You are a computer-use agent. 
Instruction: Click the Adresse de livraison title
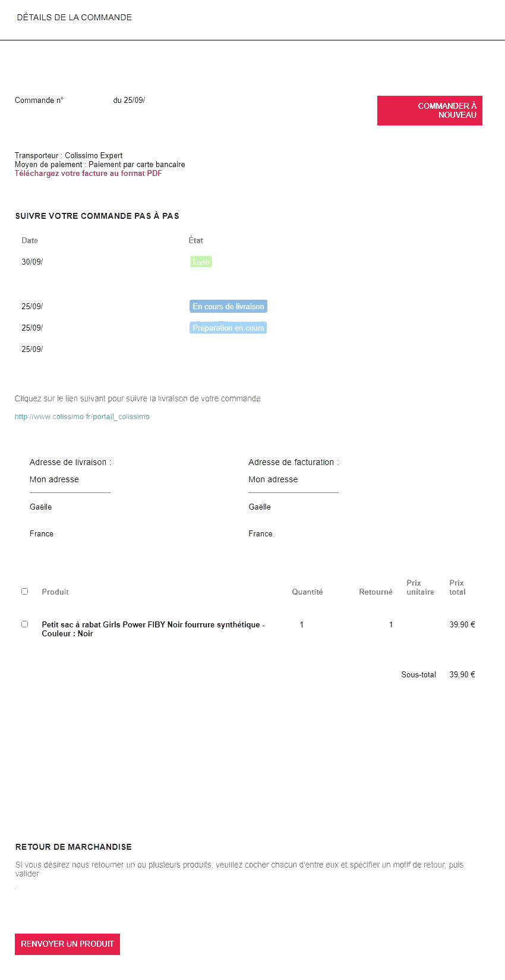point(70,462)
